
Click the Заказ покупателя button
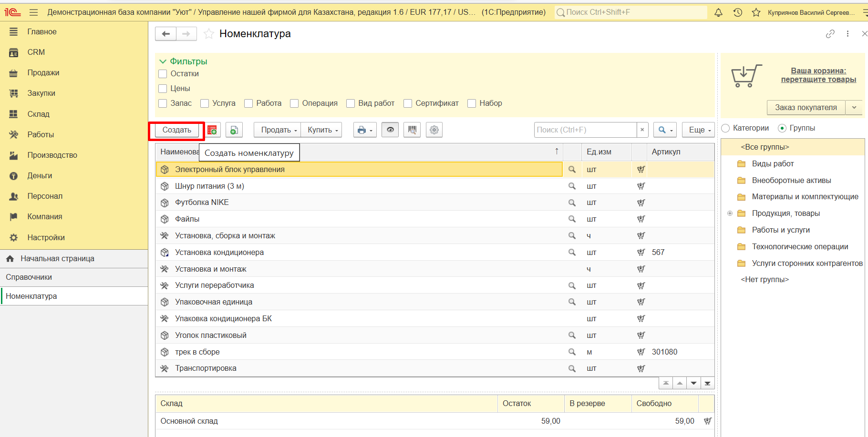point(806,108)
